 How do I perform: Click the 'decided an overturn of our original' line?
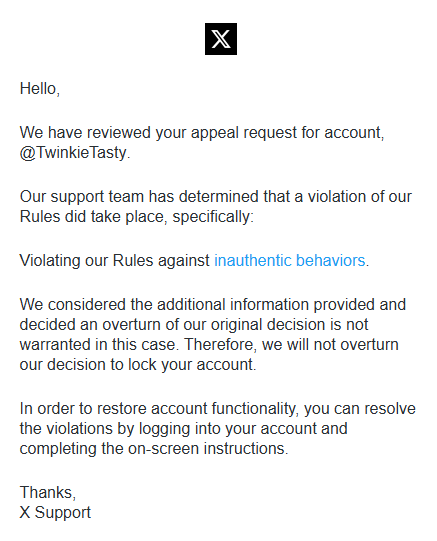point(194,325)
